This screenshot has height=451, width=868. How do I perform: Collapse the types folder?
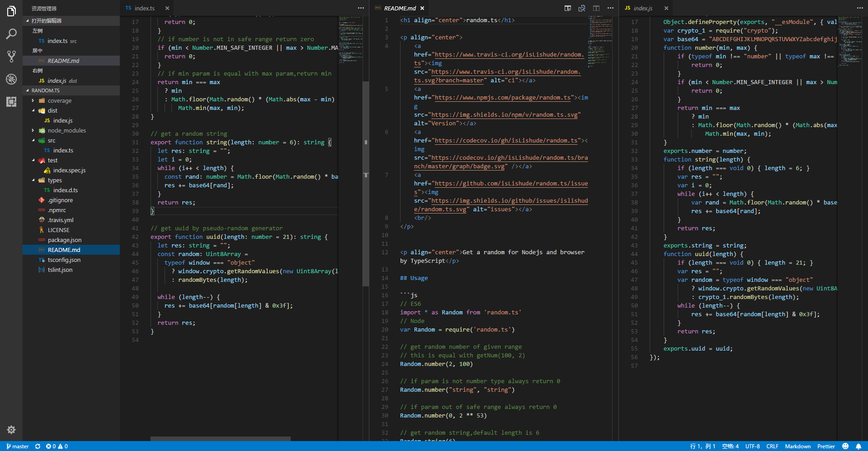[x=71, y=180]
